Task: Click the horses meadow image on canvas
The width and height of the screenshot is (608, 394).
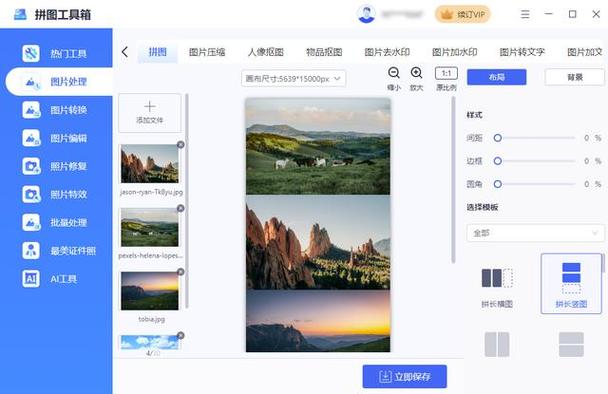Action: [318, 146]
